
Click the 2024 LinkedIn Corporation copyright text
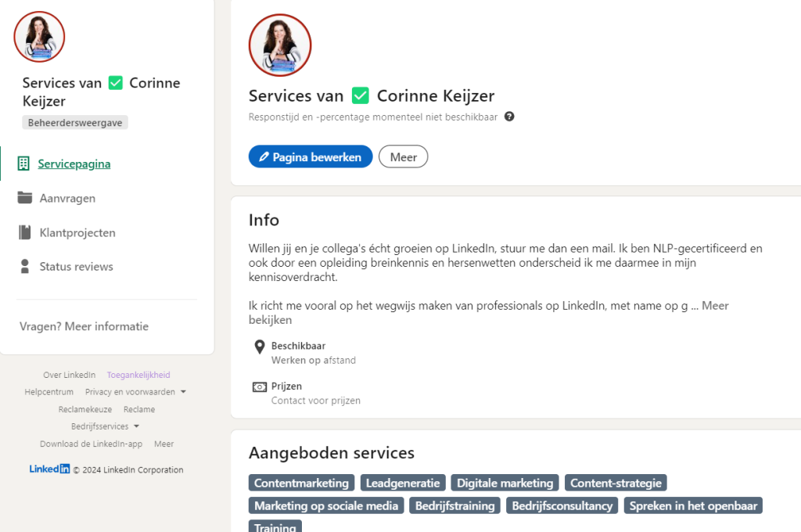128,469
